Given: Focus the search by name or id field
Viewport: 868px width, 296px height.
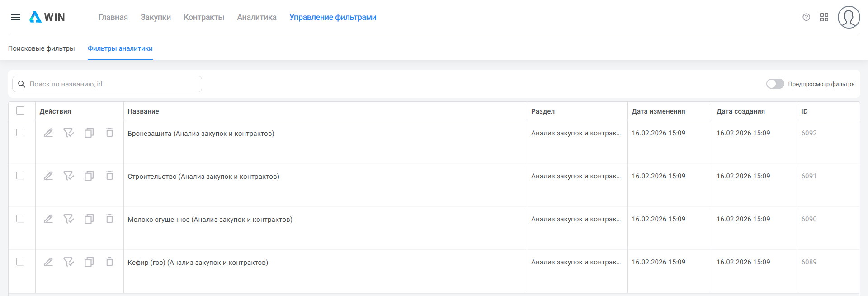Looking at the screenshot, I should pyautogui.click(x=113, y=84).
